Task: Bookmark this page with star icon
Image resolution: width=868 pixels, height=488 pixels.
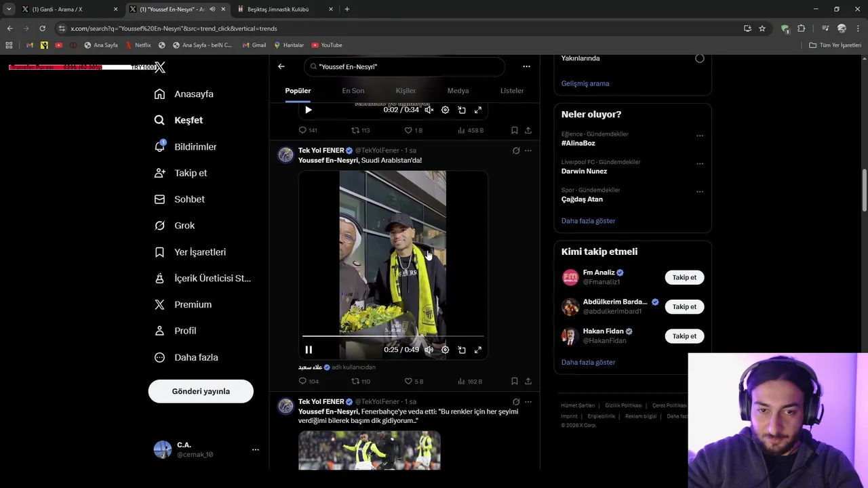Action: [x=762, y=28]
